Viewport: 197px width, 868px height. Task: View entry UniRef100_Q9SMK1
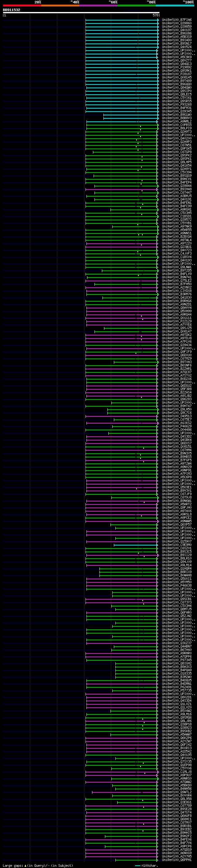coord(177,71)
